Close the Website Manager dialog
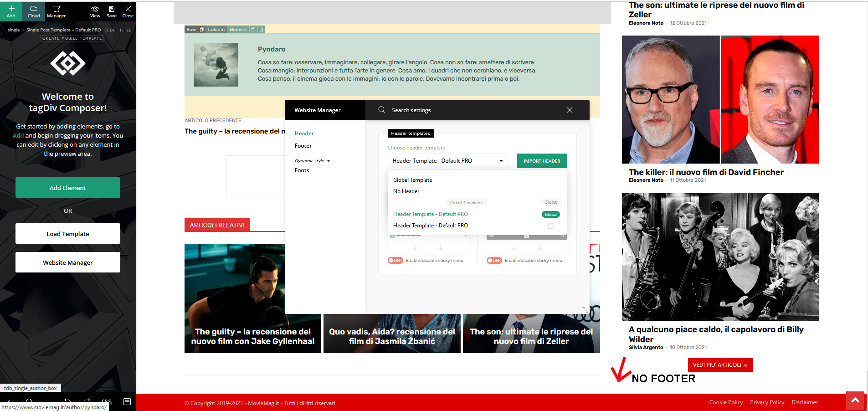The width and height of the screenshot is (868, 411). click(x=570, y=110)
